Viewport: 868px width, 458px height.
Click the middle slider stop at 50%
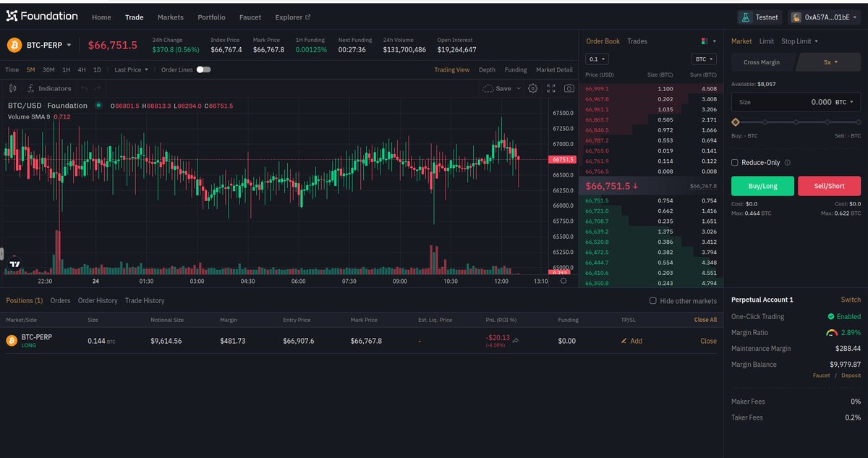pyautogui.click(x=797, y=122)
